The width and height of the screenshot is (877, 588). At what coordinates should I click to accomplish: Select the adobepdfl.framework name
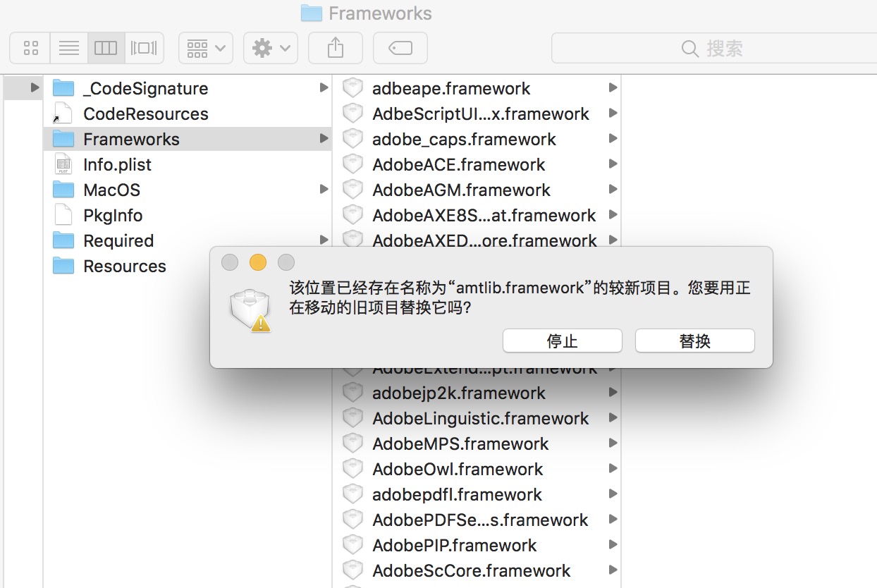[457, 494]
